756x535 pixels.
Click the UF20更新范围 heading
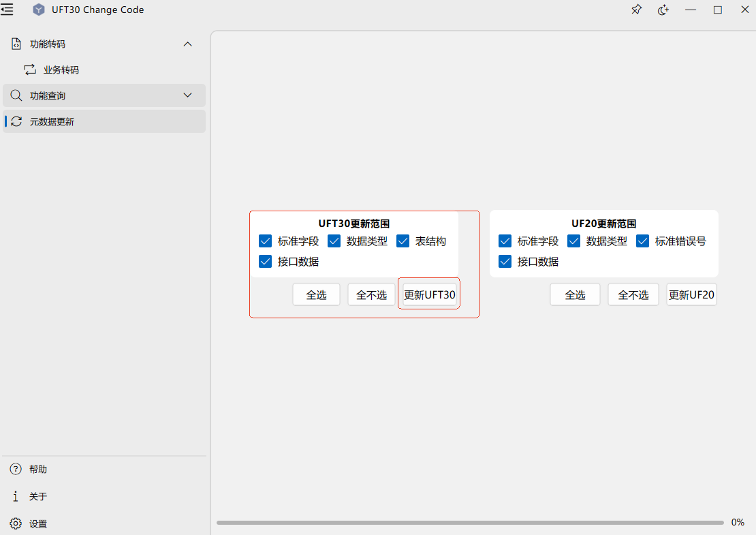[x=603, y=224]
